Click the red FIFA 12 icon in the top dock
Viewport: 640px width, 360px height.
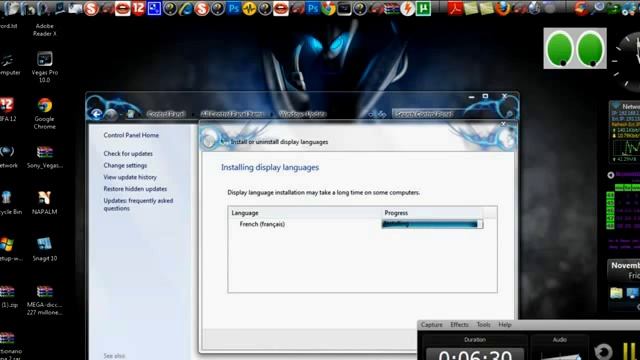tap(138, 8)
